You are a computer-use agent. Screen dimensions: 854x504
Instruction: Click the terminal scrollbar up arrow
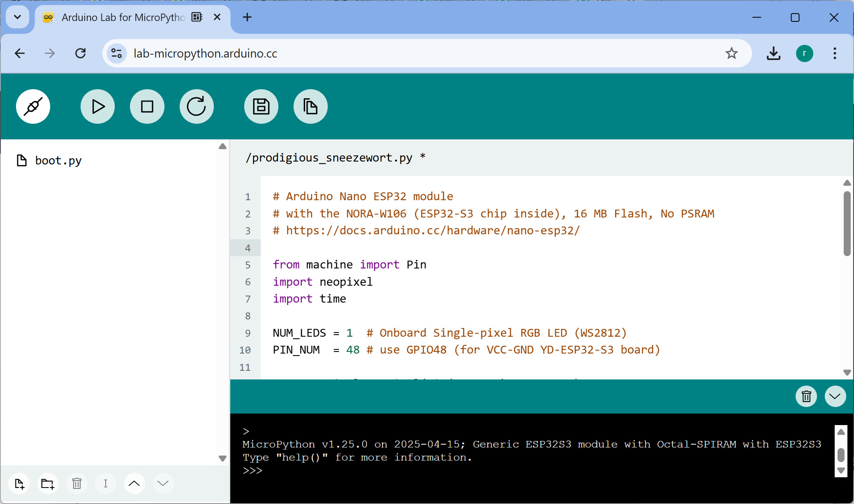point(841,432)
